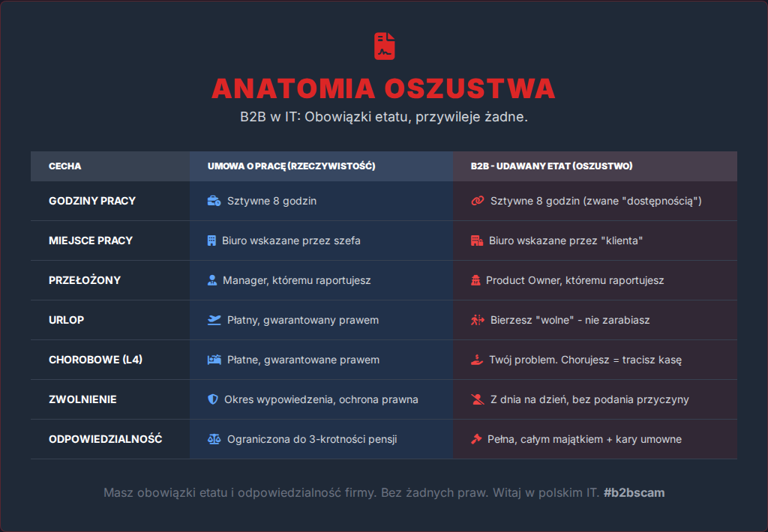Click the red gavel icon beside "Pełna"
Screen dimensions: 768x532
click(476, 439)
